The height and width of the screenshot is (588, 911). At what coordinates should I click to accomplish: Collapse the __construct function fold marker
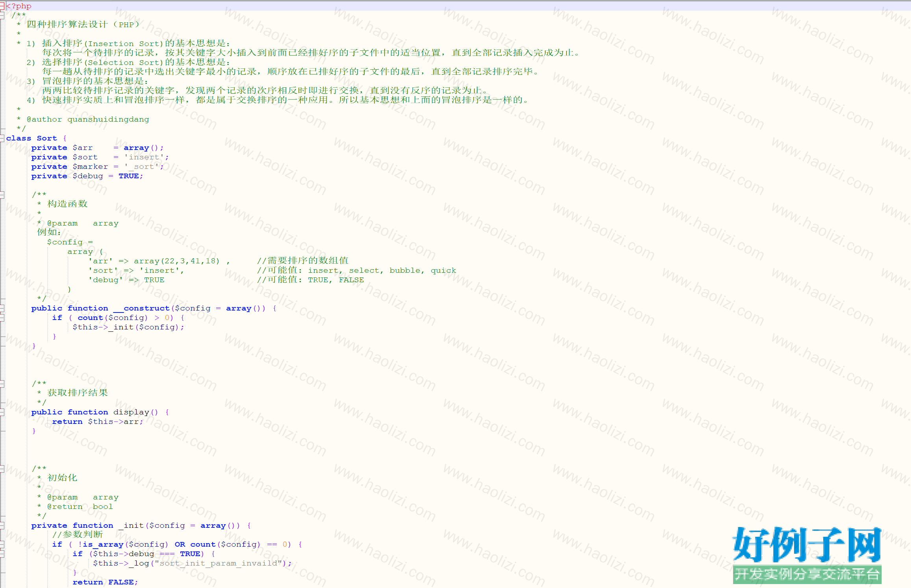pyautogui.click(x=2, y=308)
